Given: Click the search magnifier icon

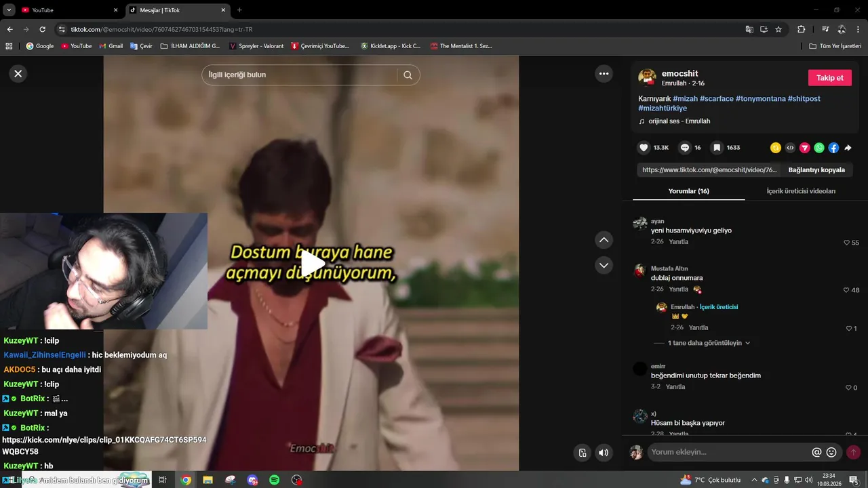Looking at the screenshot, I should tap(408, 75).
